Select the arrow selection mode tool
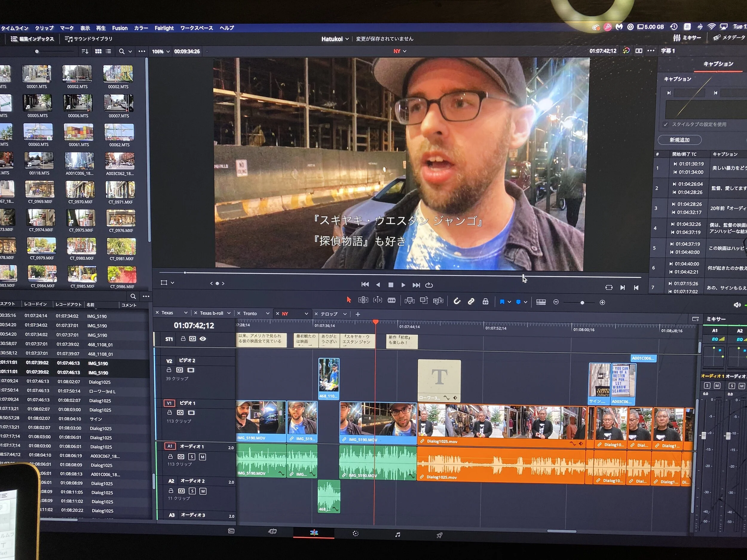This screenshot has height=560, width=747. (x=349, y=300)
